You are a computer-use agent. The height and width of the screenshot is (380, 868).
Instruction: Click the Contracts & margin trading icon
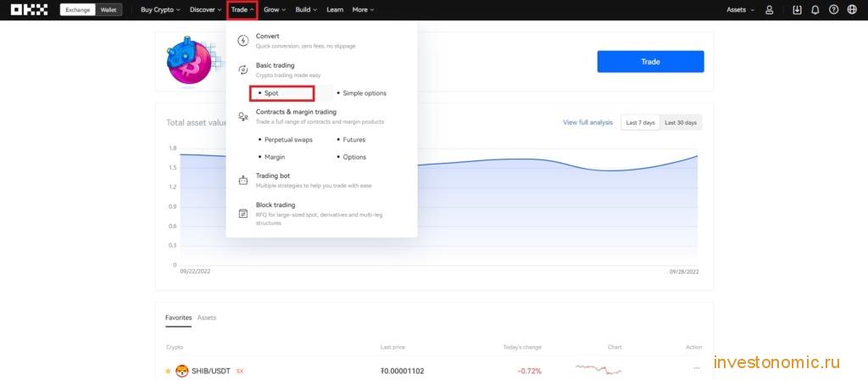[242, 116]
